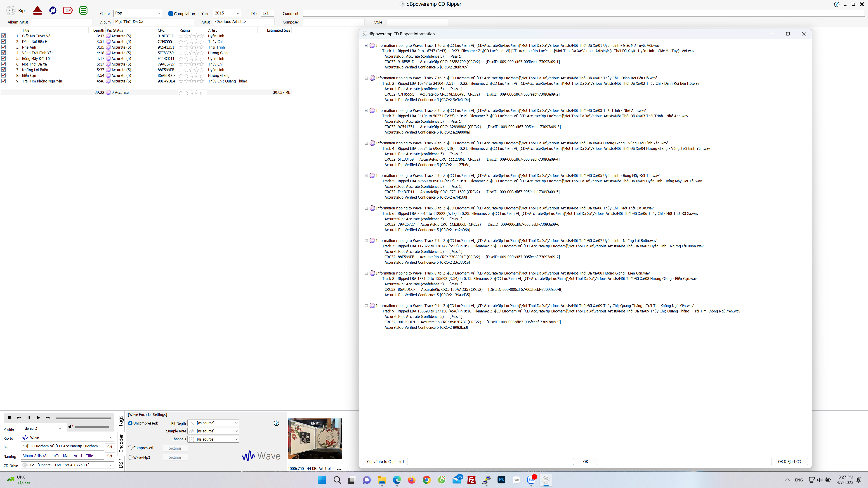Open the Windows Start menu
Viewport: 868px width, 488px height.
[322, 480]
